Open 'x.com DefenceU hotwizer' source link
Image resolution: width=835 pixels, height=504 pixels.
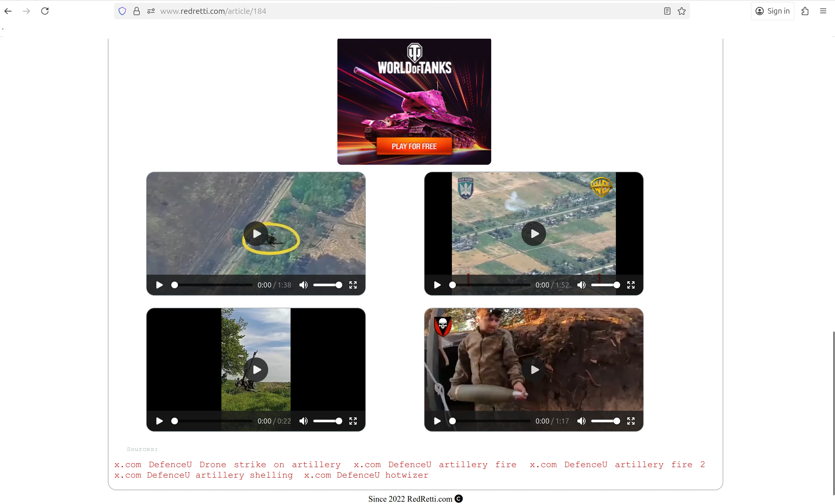[366, 475]
